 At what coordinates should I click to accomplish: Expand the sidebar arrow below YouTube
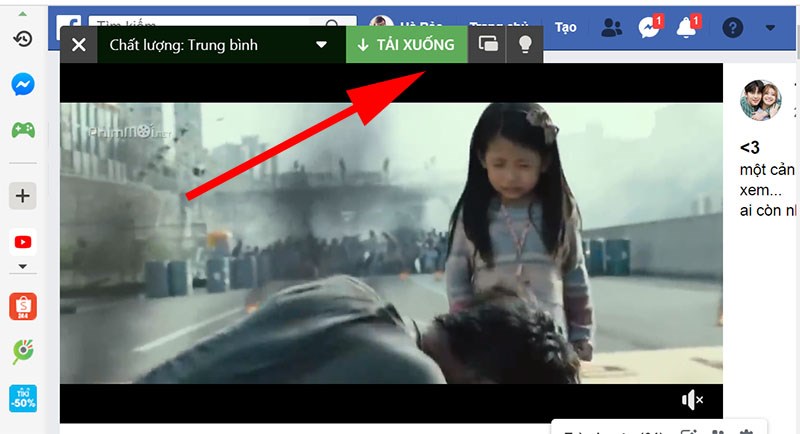(22, 266)
